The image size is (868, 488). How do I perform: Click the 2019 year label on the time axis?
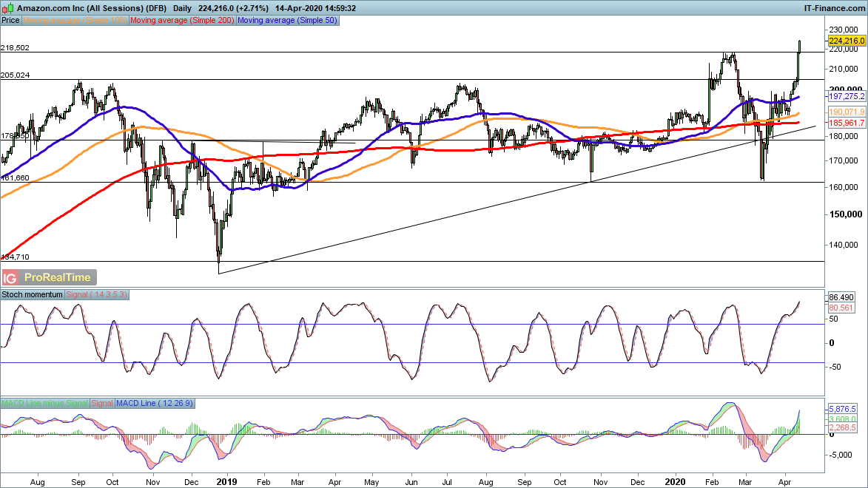(227, 482)
